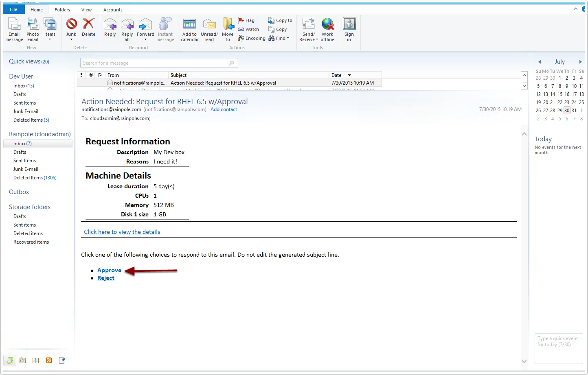This screenshot has width=588, height=375.
Task: Open the File tab
Action: point(13,9)
